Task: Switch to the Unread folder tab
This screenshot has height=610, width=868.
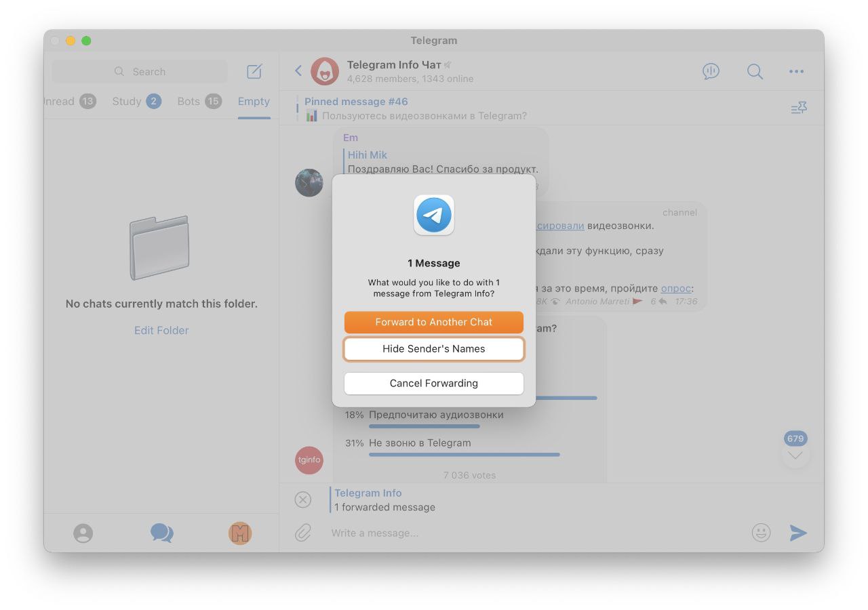Action: pyautogui.click(x=69, y=101)
